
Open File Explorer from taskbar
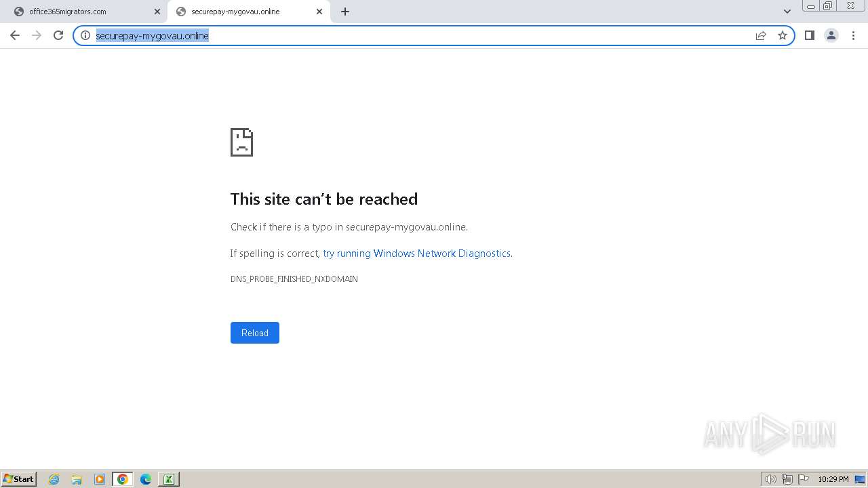77,479
